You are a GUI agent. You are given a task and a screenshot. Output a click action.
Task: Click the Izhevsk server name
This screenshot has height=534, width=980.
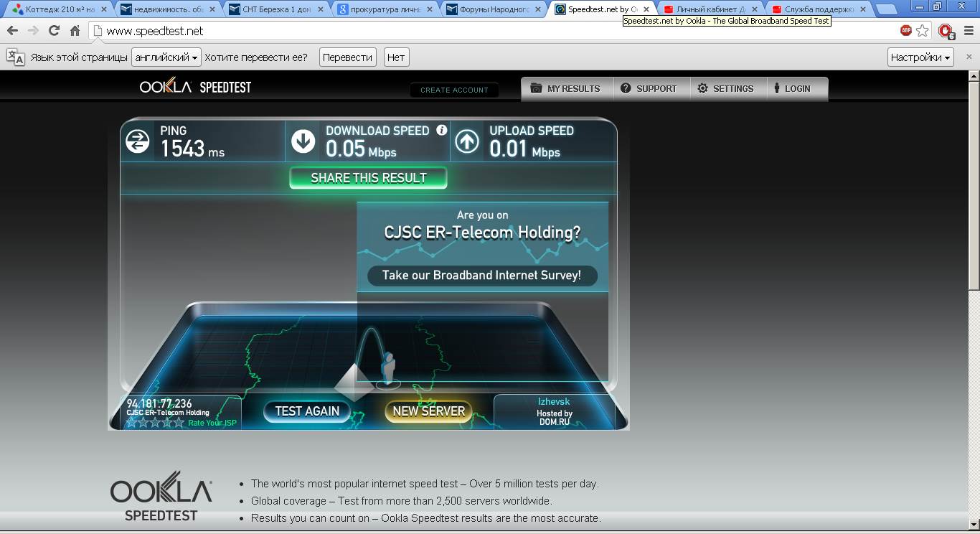(x=554, y=402)
